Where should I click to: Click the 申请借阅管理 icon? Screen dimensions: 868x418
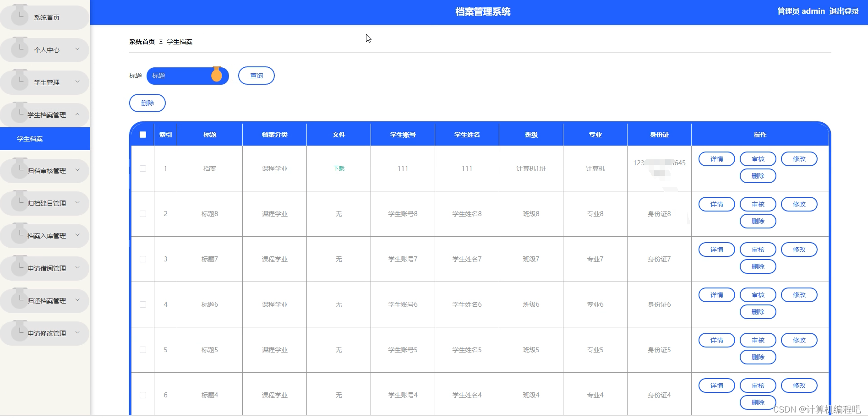19,267
